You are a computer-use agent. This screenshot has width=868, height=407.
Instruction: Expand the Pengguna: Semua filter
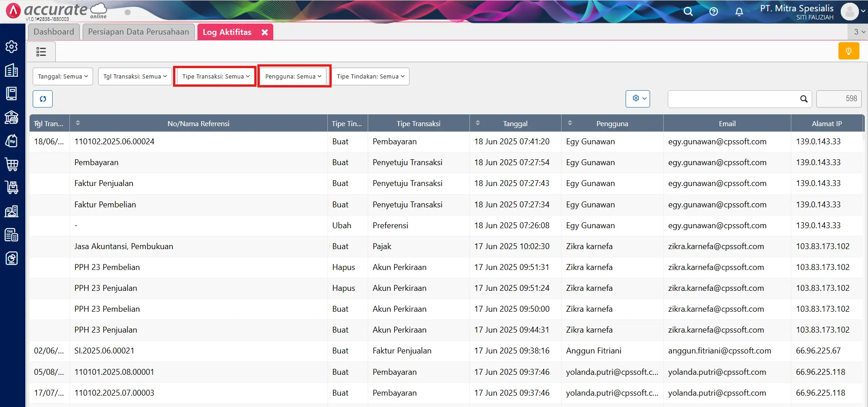pos(293,77)
